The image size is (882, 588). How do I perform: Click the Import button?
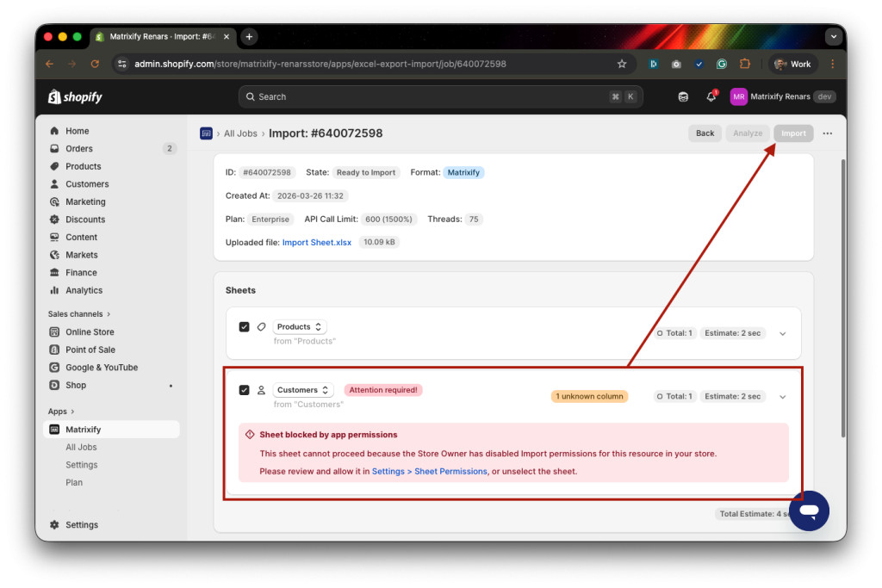tap(792, 133)
